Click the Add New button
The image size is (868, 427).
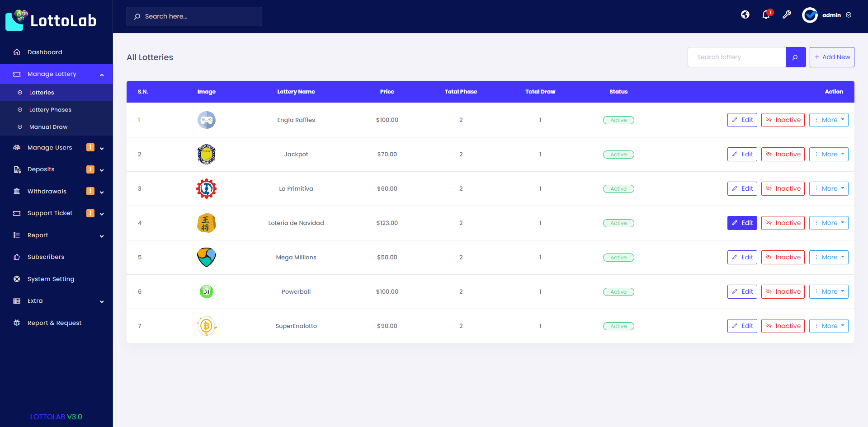(x=832, y=57)
